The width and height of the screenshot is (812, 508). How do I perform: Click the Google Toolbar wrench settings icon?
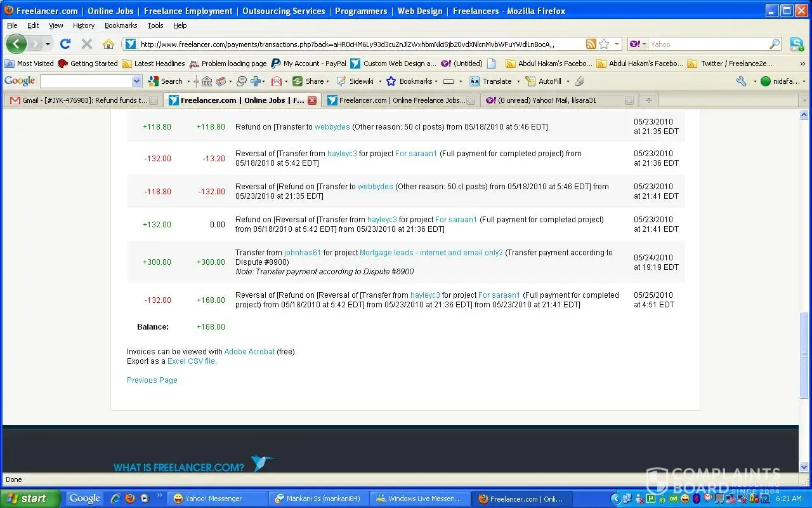coord(741,81)
